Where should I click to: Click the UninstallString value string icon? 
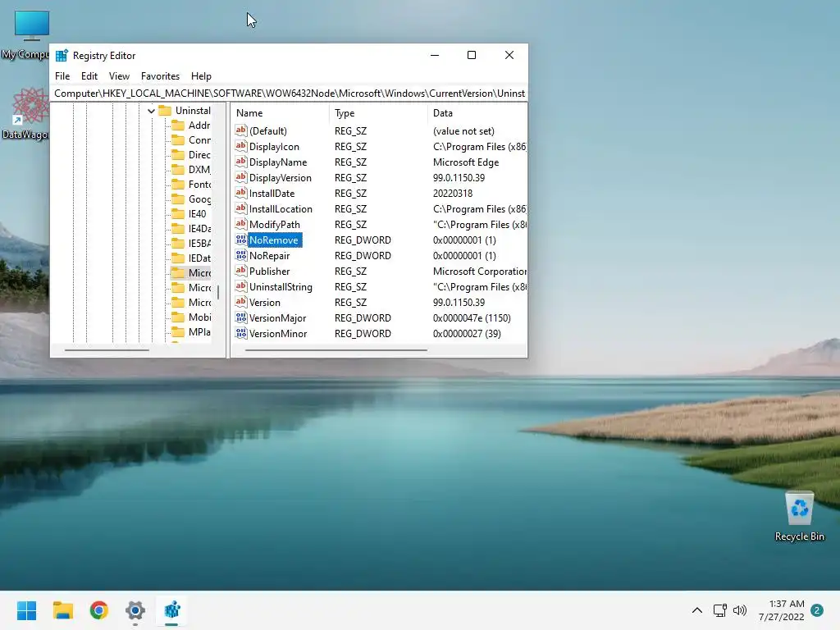(241, 286)
